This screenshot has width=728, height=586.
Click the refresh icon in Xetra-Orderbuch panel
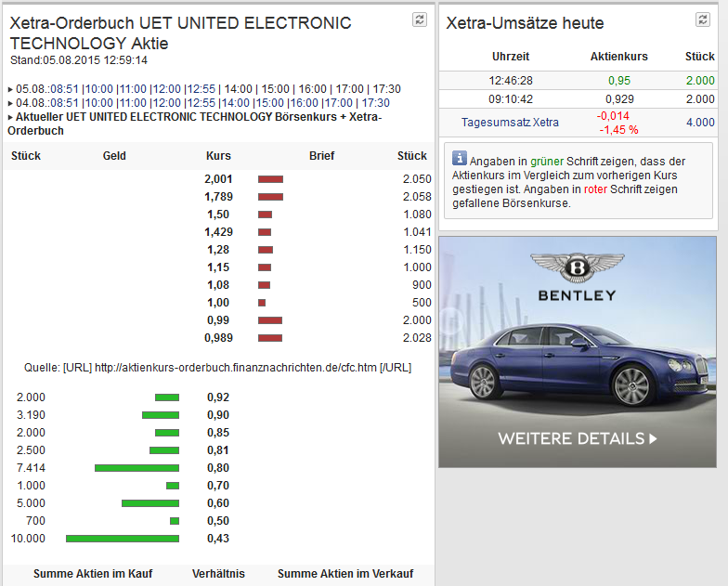click(x=420, y=19)
